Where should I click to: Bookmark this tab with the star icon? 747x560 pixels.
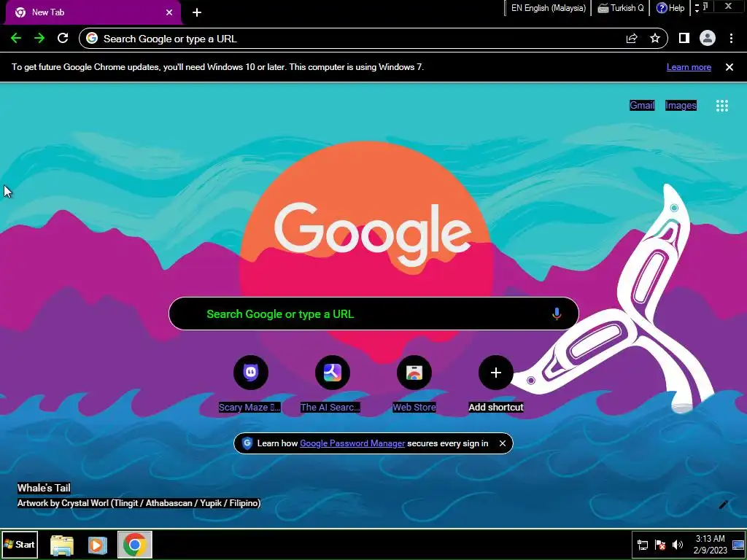tap(655, 39)
